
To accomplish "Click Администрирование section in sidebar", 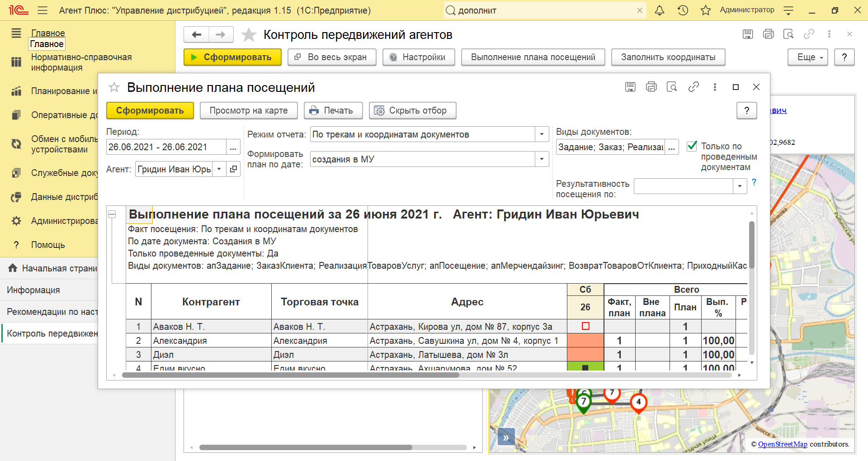I will pos(64,221).
